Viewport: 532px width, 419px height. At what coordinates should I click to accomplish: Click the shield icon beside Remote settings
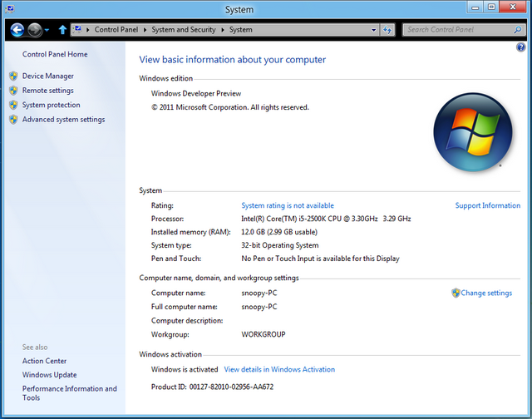click(13, 91)
